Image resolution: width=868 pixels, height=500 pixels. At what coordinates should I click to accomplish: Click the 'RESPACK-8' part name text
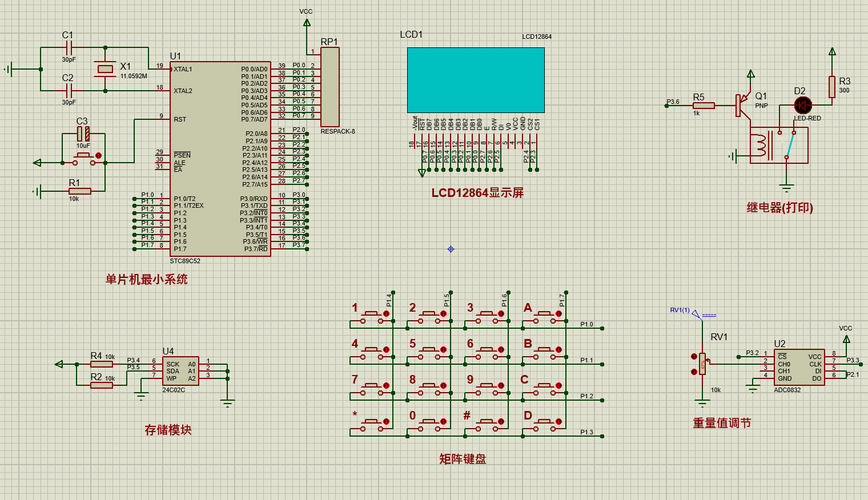337,131
